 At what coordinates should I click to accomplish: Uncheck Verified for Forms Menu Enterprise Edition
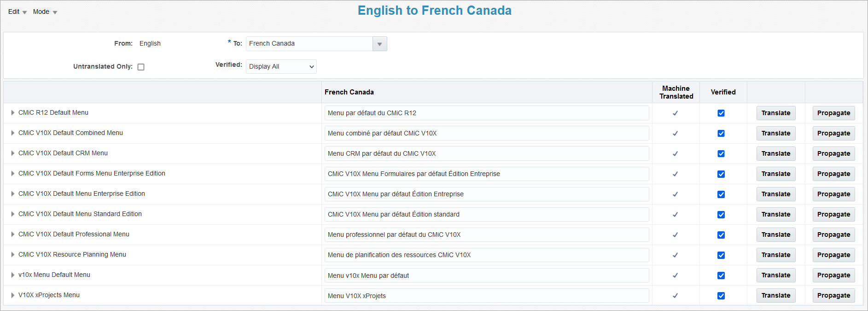click(721, 174)
